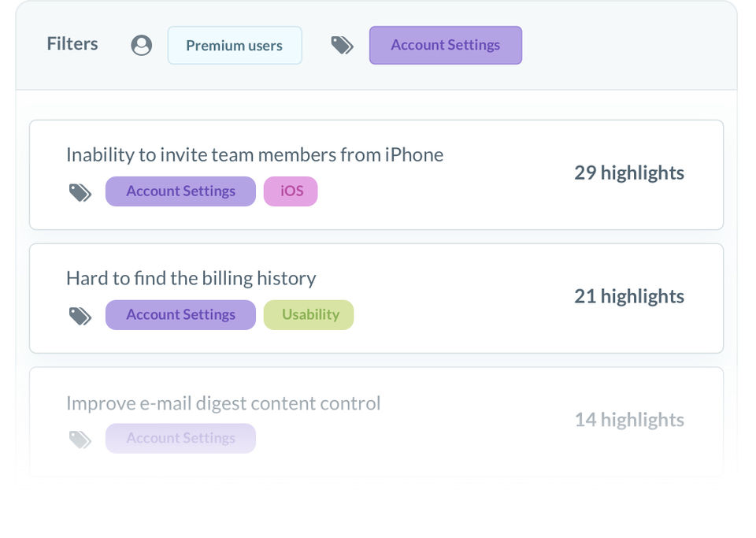Viewport: 756px width, 538px height.
Task: Select the iOS tag pill
Action: (291, 191)
